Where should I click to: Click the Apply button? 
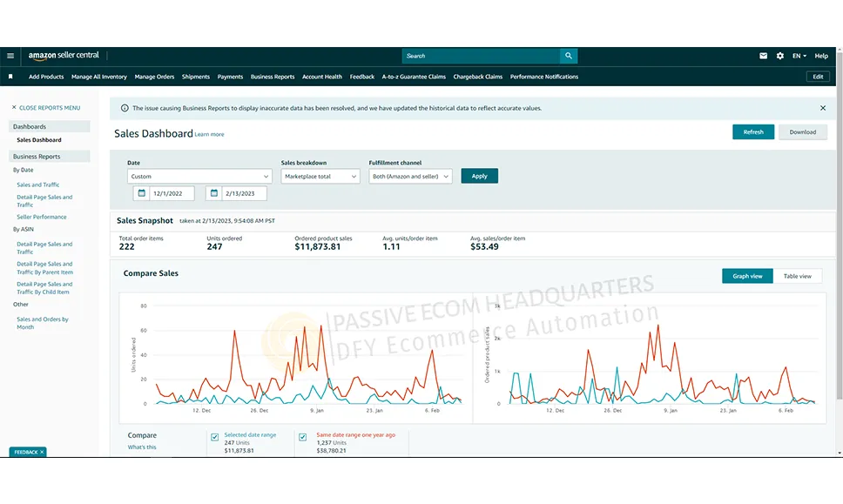click(x=480, y=176)
